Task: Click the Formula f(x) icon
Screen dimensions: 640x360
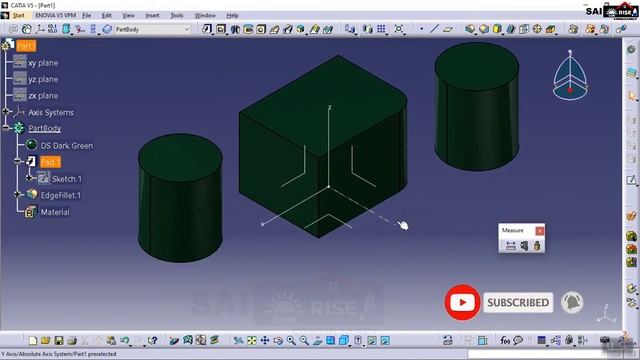Action: [505, 340]
